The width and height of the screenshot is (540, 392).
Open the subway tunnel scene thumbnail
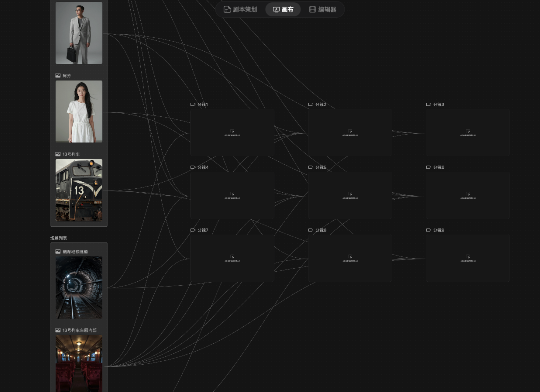[x=79, y=287]
